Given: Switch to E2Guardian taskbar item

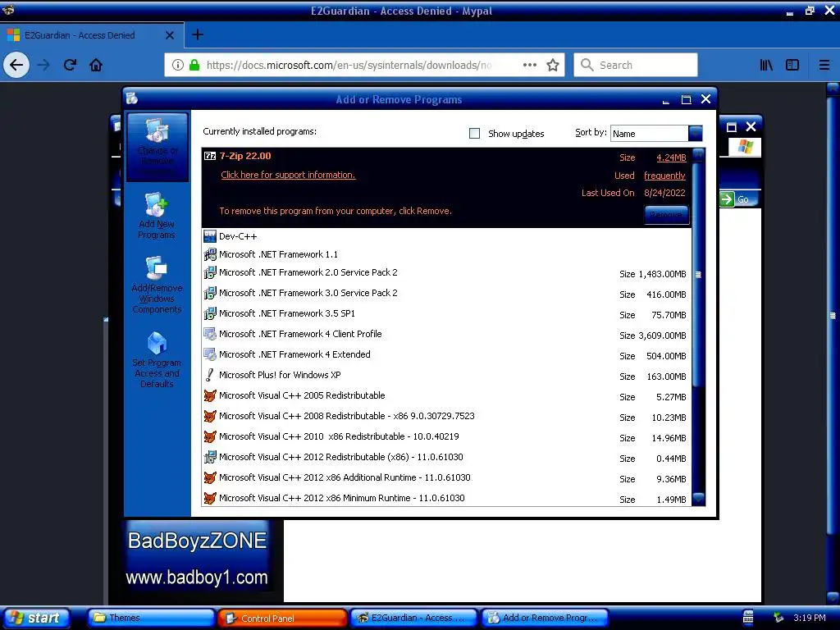Looking at the screenshot, I should pos(413,618).
